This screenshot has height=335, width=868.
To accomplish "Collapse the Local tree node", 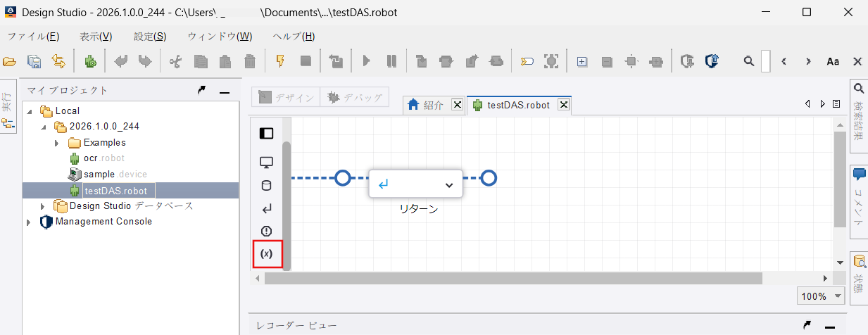I will click(x=30, y=111).
